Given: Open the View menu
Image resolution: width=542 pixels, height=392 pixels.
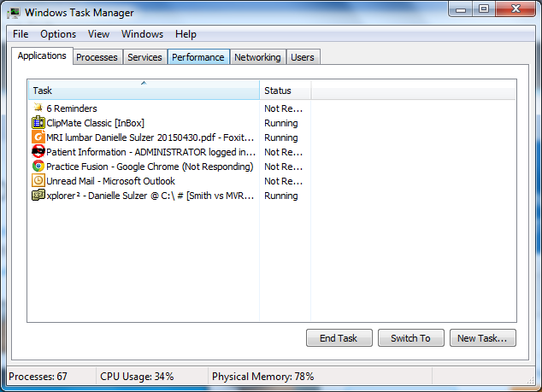Looking at the screenshot, I should pos(98,34).
